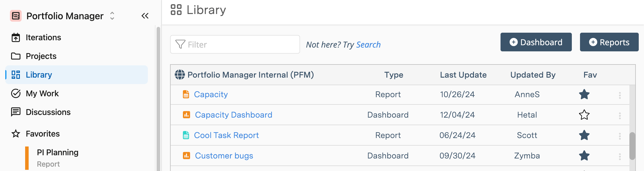Open Favorites section in the sidebar
Image resolution: width=644 pixels, height=171 pixels.
pos(43,134)
